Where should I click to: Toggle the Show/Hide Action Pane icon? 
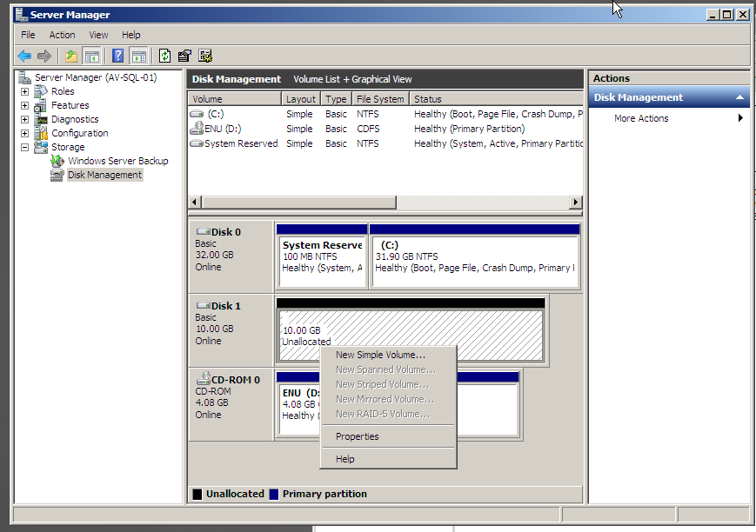pyautogui.click(x=139, y=56)
